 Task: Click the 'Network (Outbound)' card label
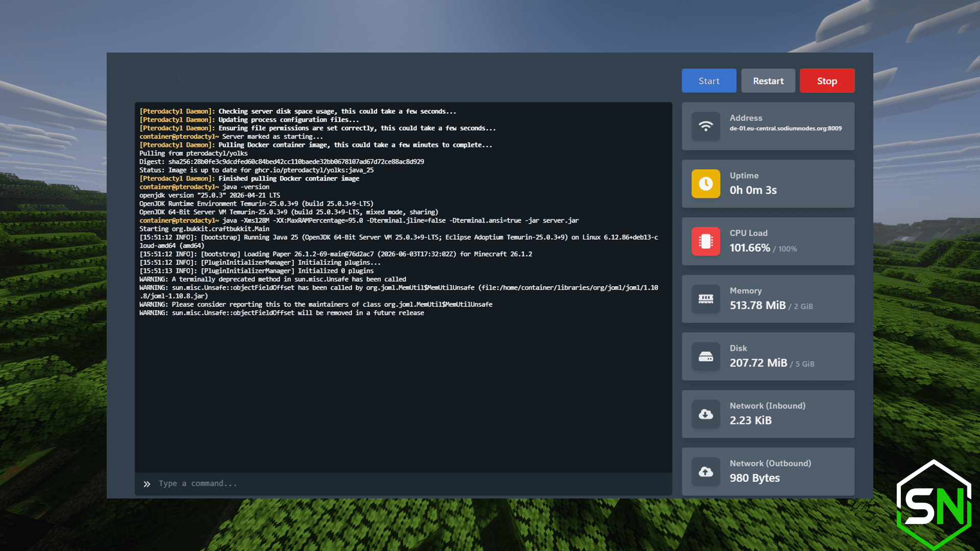click(770, 464)
